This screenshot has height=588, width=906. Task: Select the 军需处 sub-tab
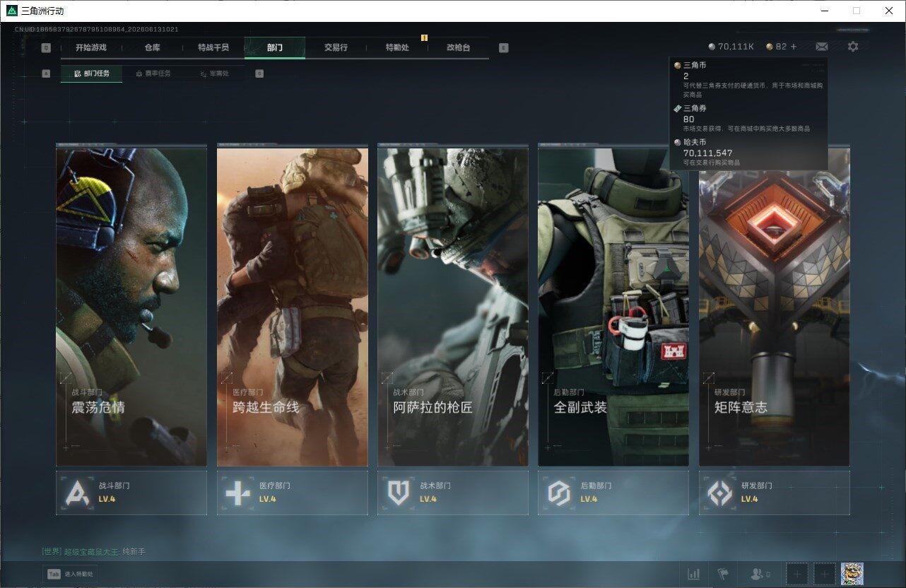click(214, 73)
